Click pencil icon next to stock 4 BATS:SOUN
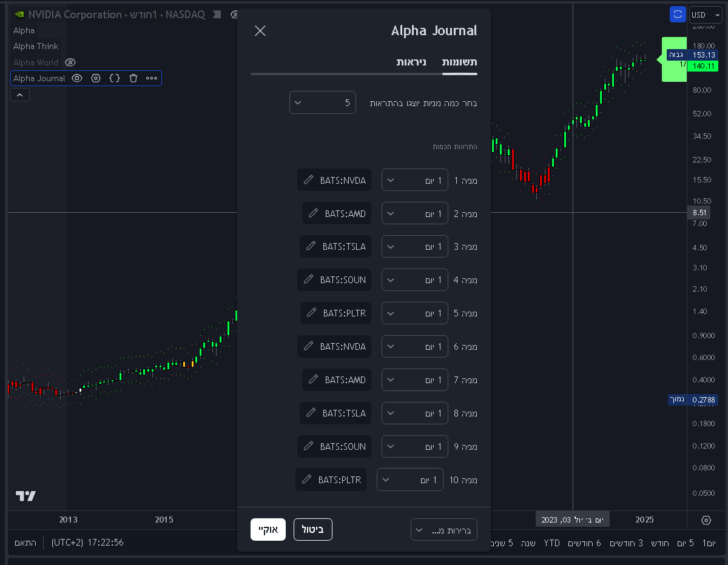 click(x=309, y=279)
